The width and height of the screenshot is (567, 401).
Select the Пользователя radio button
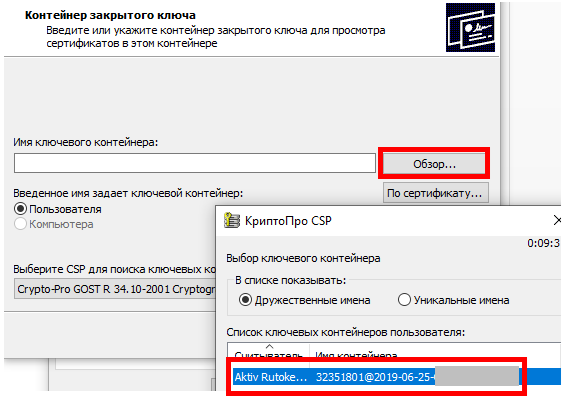tap(21, 209)
